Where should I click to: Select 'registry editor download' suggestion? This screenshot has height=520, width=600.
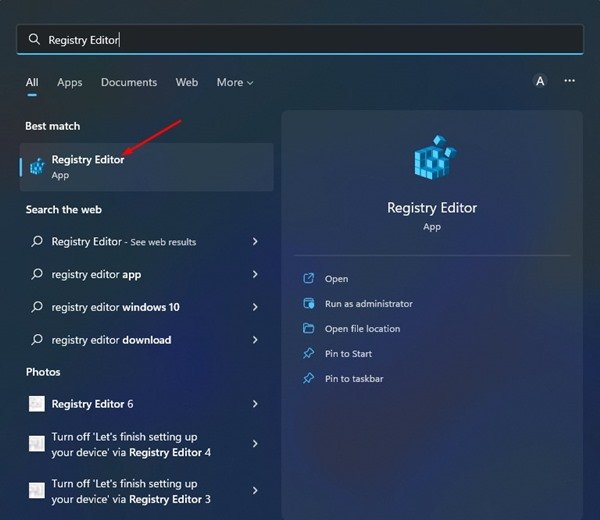point(147,340)
